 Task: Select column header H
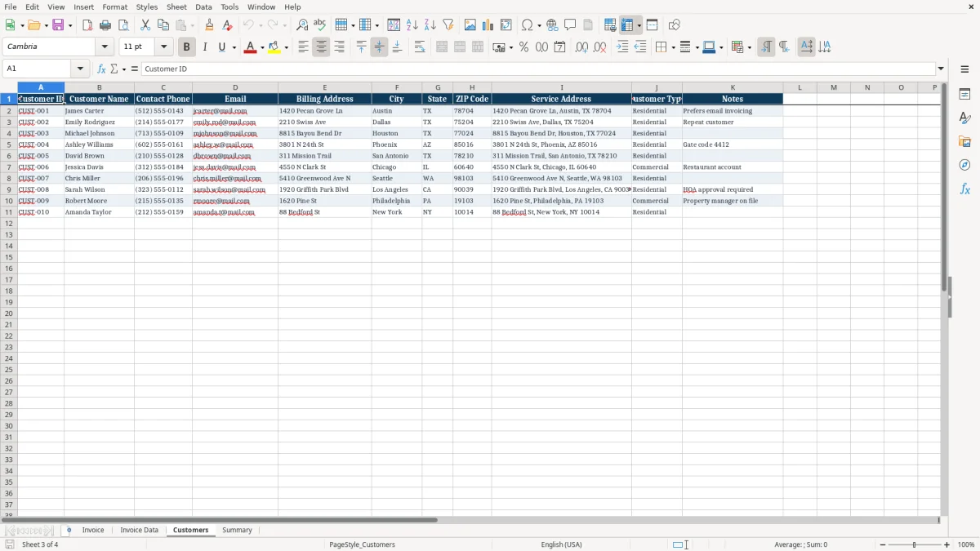click(x=472, y=87)
